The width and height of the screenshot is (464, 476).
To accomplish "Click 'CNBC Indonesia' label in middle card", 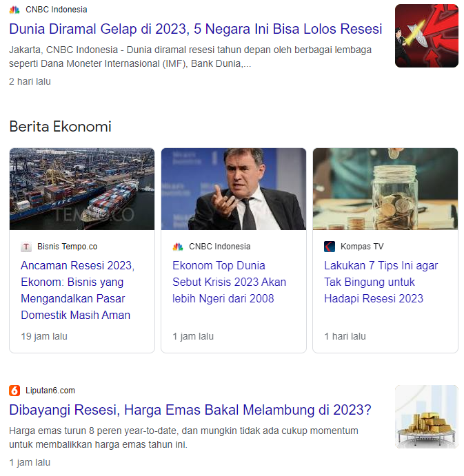I will coord(219,247).
